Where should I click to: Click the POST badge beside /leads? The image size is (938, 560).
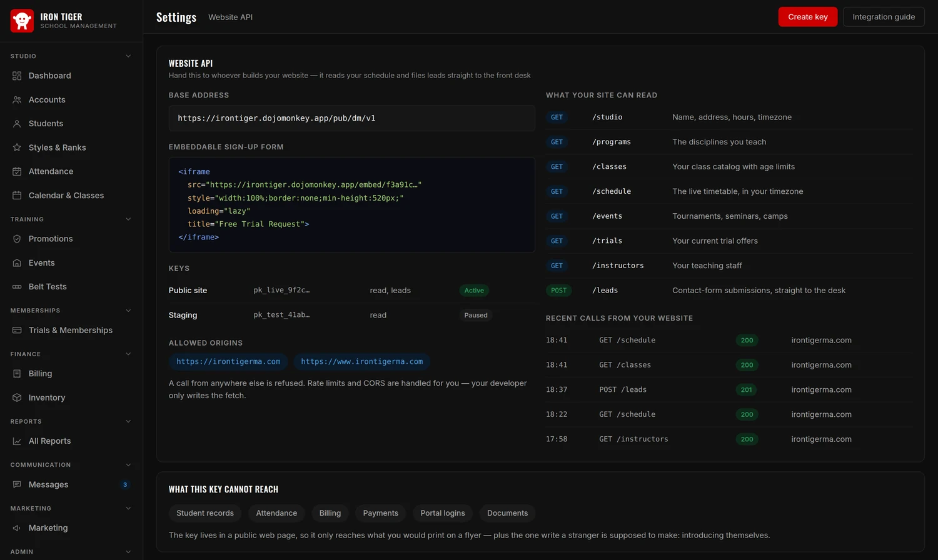(x=559, y=291)
